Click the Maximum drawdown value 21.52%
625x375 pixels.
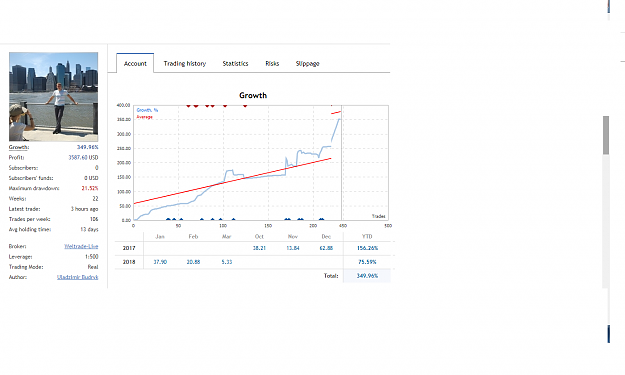(x=90, y=188)
